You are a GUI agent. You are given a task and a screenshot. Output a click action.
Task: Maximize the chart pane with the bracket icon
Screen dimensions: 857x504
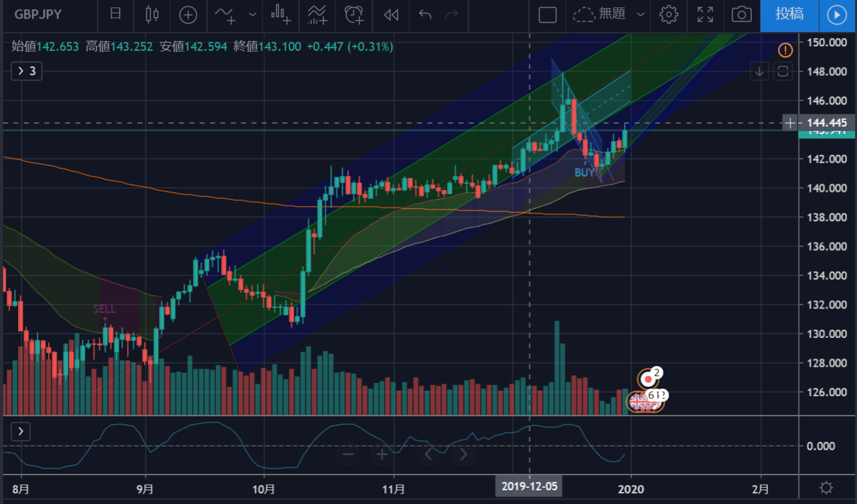coord(784,71)
